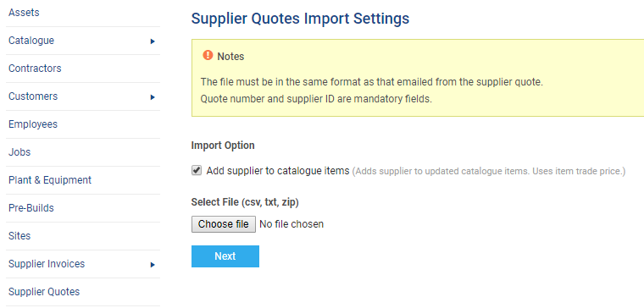Image resolution: width=644 pixels, height=308 pixels.
Task: Click the blue Next button
Action: pos(225,256)
